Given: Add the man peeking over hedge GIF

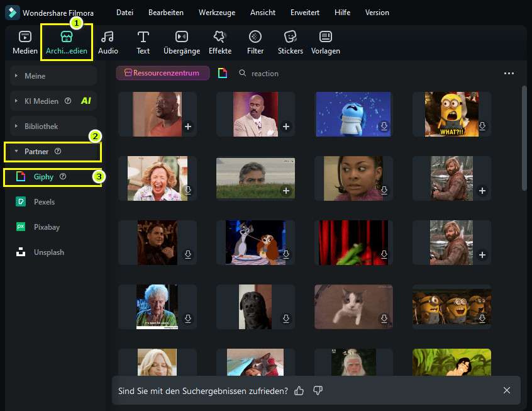Looking at the screenshot, I should (286, 191).
